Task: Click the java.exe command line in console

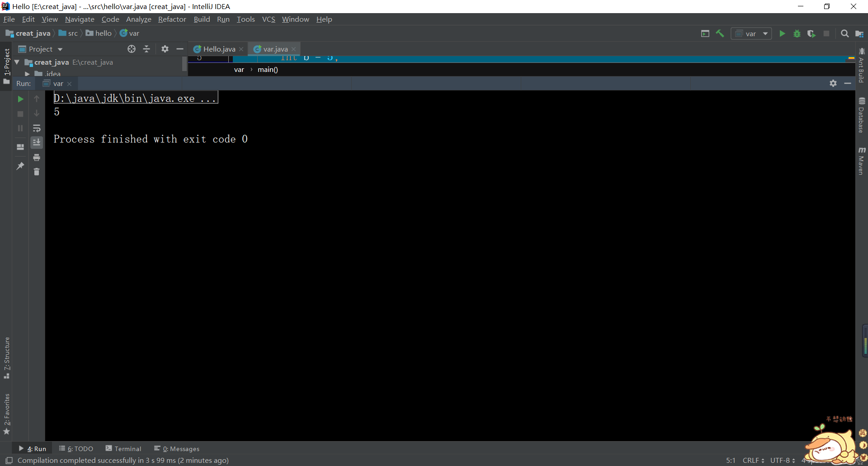Action: [135, 98]
